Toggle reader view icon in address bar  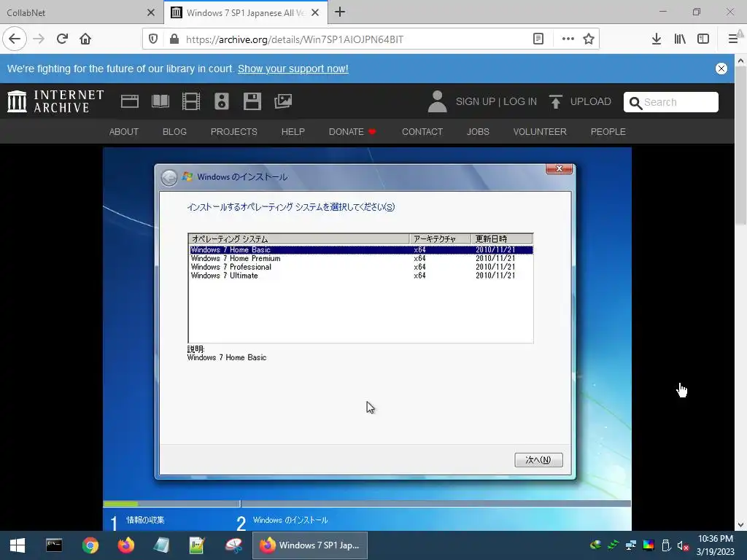(538, 39)
